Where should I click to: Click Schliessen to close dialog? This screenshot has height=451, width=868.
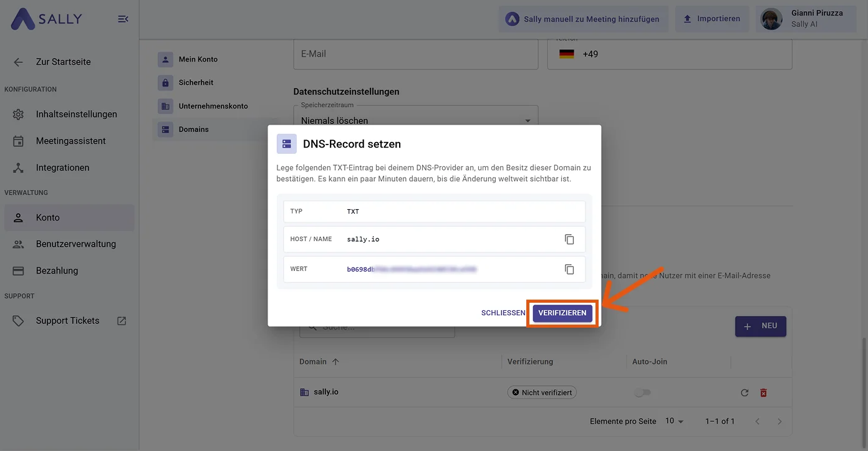coord(503,313)
